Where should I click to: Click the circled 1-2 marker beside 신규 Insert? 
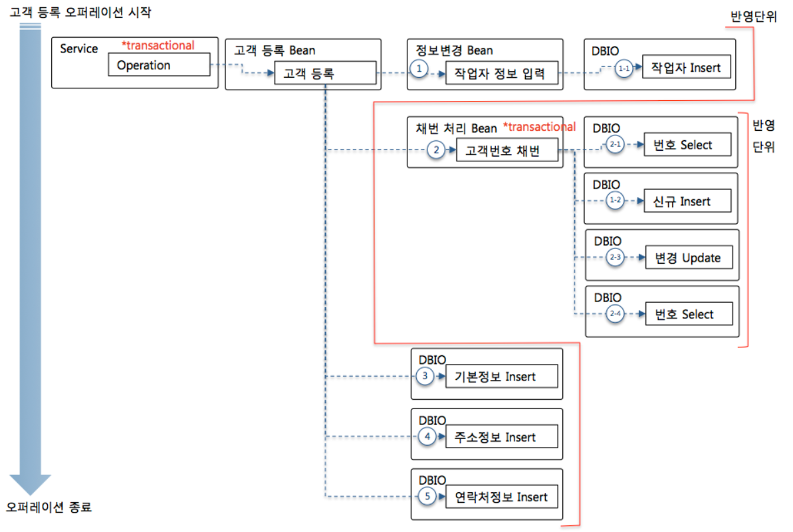(616, 202)
